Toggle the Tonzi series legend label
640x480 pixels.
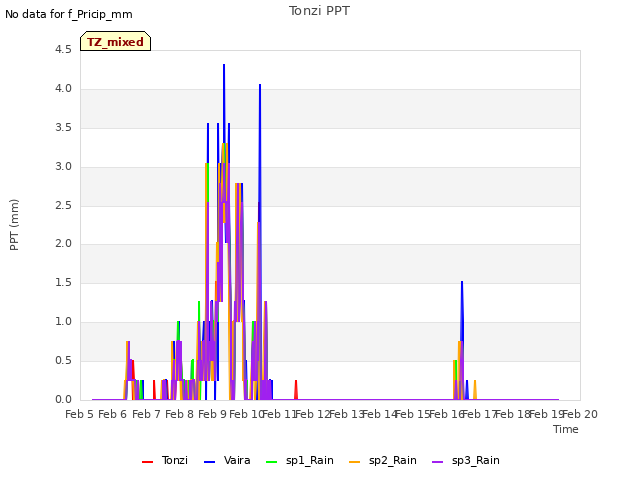[x=175, y=460]
